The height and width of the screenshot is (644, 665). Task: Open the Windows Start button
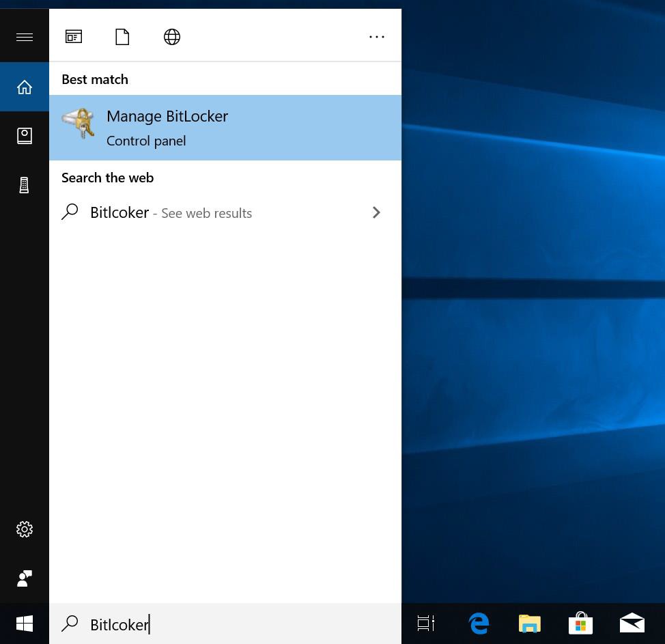tap(24, 624)
